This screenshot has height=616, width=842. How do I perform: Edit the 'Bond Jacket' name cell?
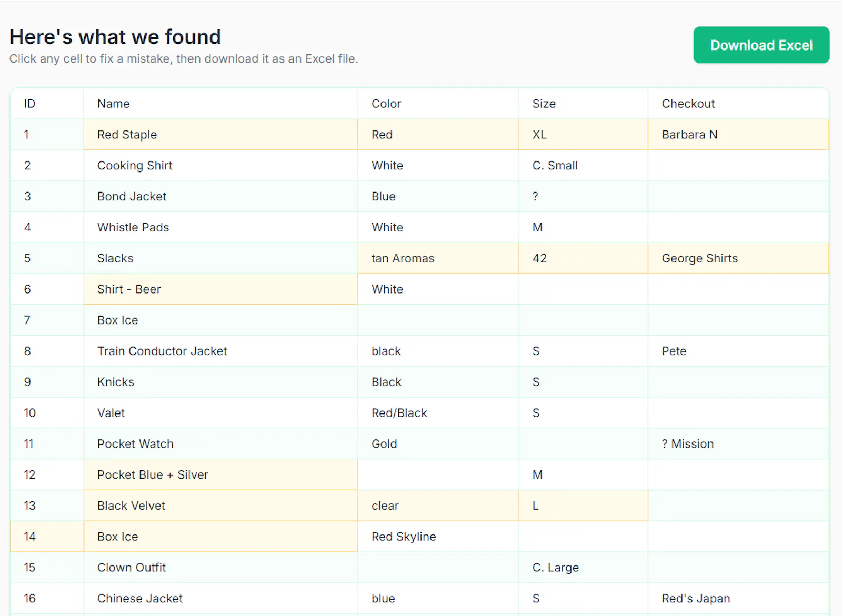(x=220, y=197)
